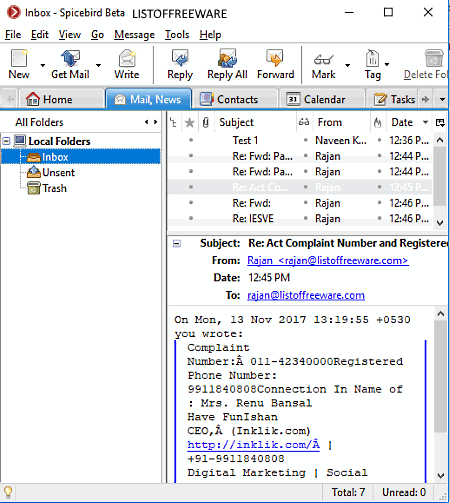Click the Write message icon
The height and width of the screenshot is (503, 450).
(x=127, y=58)
